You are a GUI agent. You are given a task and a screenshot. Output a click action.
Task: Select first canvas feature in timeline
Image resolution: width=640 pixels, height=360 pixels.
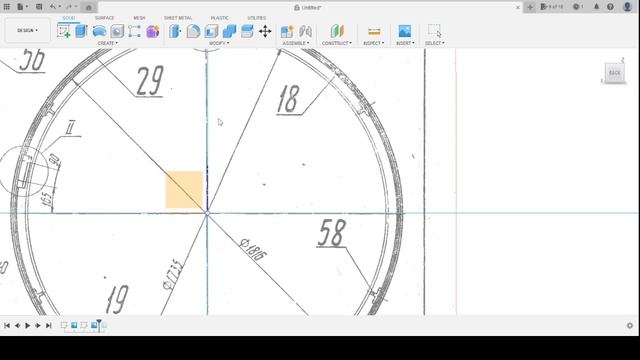tap(74, 325)
